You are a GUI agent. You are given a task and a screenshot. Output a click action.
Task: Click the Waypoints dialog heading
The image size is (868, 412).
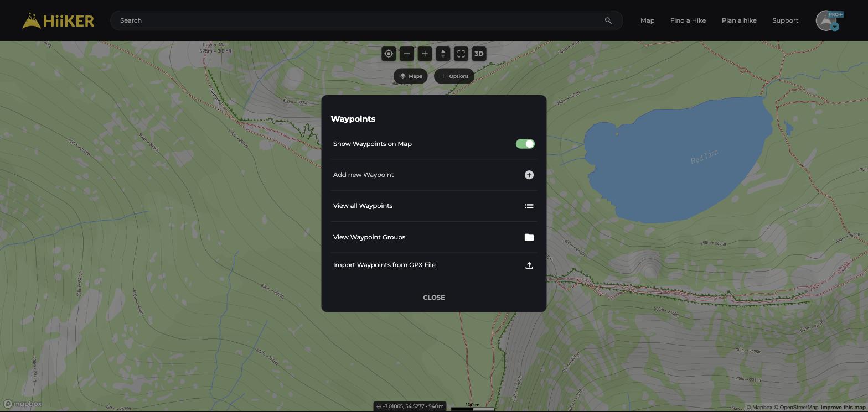tap(353, 119)
